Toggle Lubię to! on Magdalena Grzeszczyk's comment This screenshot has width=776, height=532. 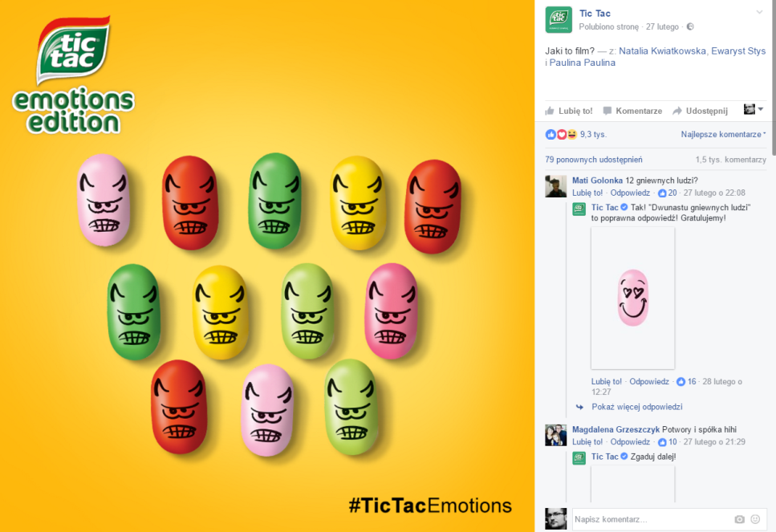587,442
